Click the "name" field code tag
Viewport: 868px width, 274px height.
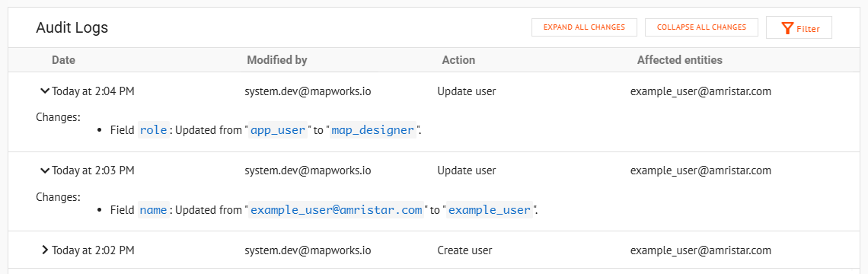point(153,210)
